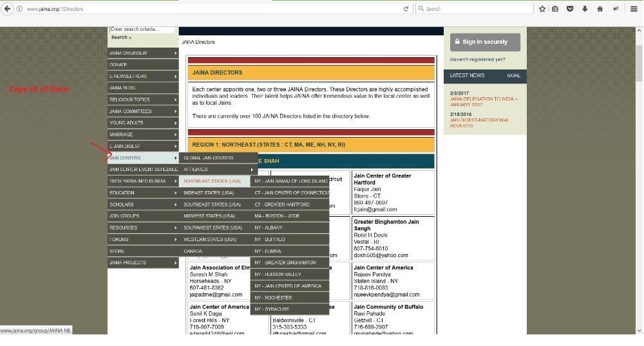Expand the JAINA COMMITTEES submenu arrow
The image size is (644, 346).
point(175,111)
